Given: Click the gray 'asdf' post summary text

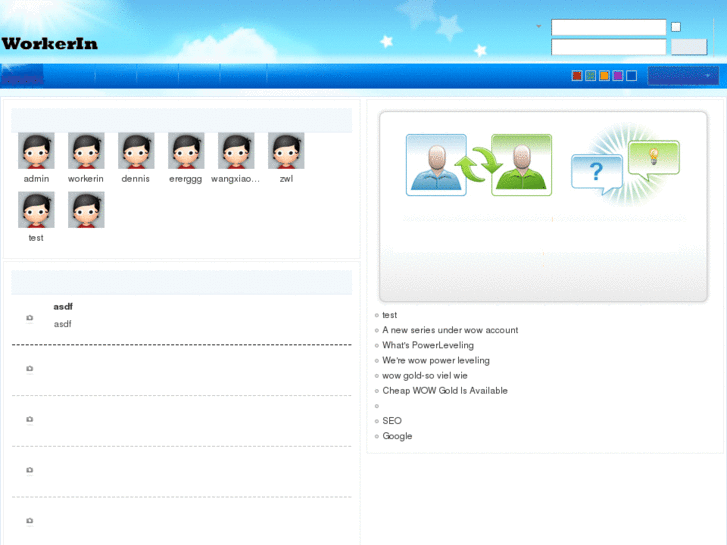Looking at the screenshot, I should (x=63, y=324).
